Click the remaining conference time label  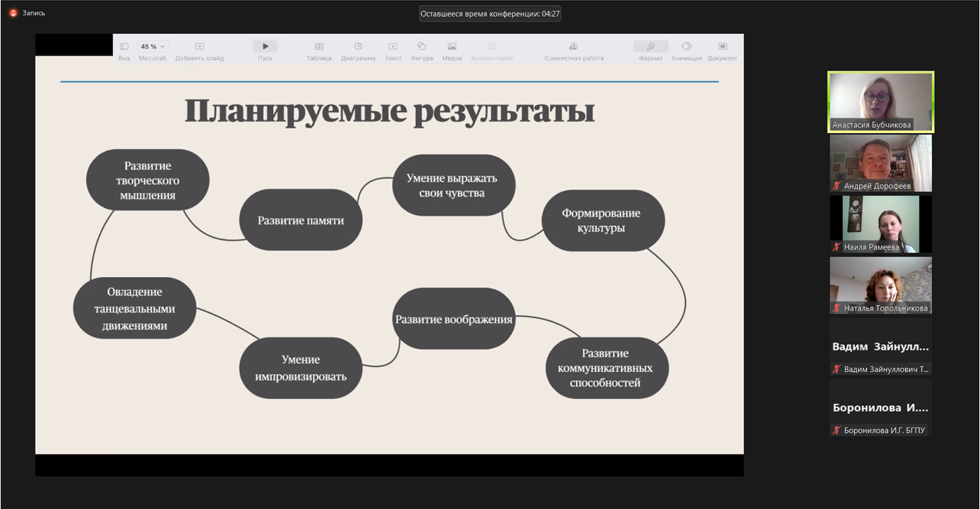click(x=490, y=13)
